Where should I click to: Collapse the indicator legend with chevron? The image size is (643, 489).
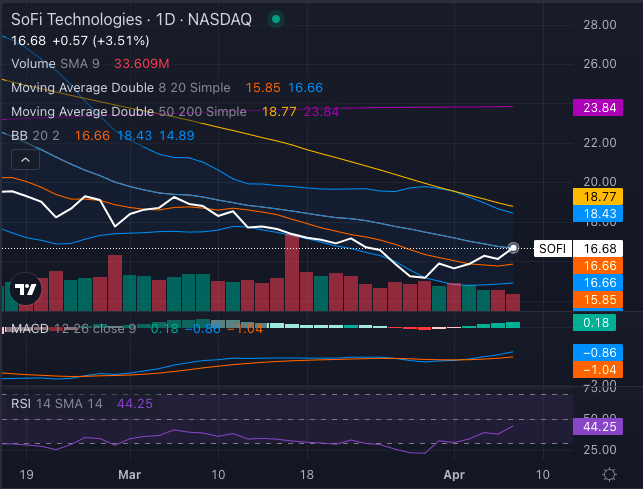tap(25, 159)
